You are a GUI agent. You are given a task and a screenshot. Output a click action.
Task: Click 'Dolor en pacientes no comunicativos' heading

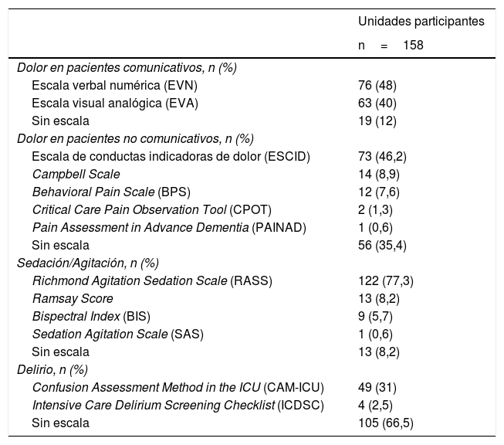pyautogui.click(x=135, y=139)
